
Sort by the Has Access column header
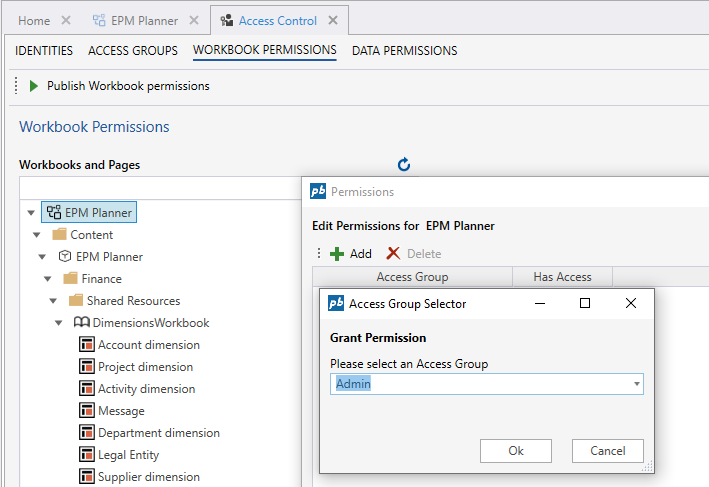click(x=561, y=277)
